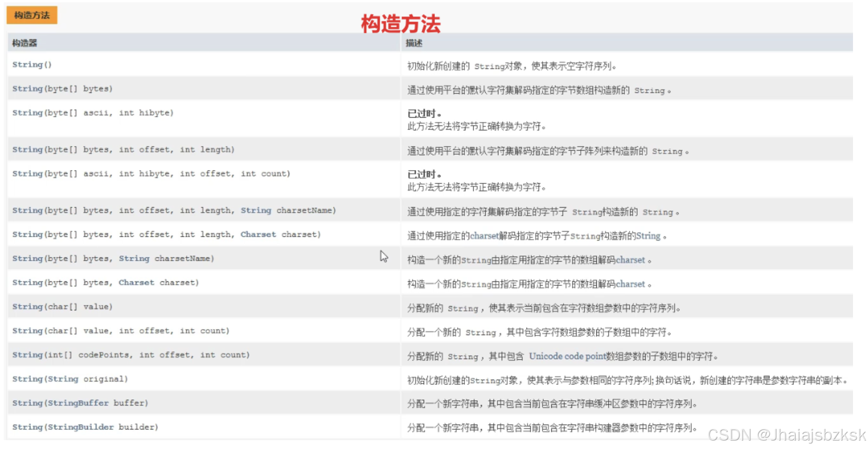Click the first 已过时 deprecation notice
Image resolution: width=868 pixels, height=450 pixels.
(x=424, y=113)
